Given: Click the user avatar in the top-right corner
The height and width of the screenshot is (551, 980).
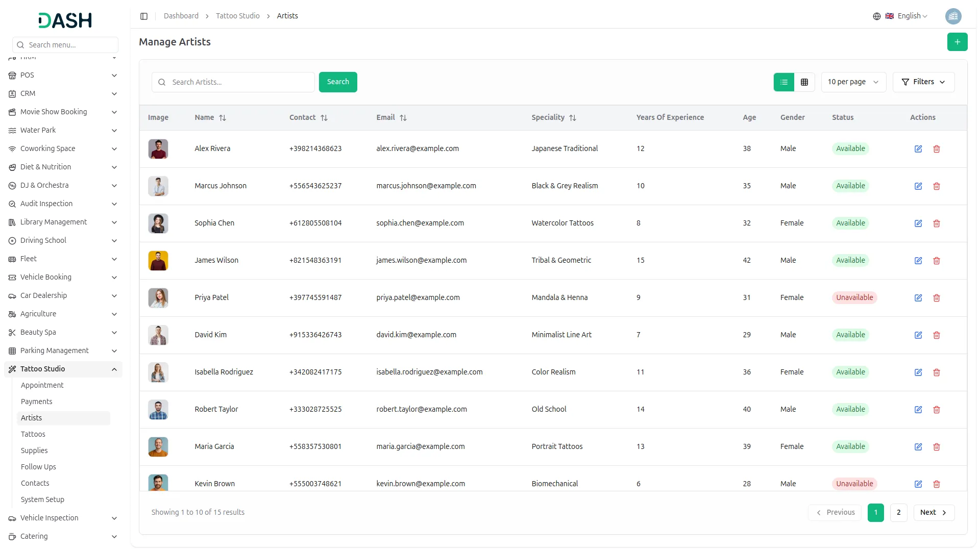Looking at the screenshot, I should pyautogui.click(x=953, y=16).
